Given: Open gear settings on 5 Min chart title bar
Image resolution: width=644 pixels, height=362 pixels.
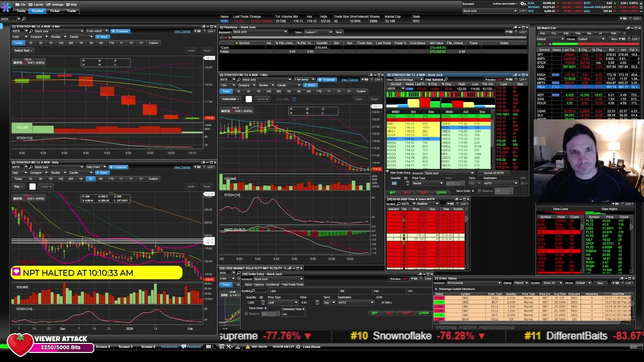Looking at the screenshot, I should 203,26.
